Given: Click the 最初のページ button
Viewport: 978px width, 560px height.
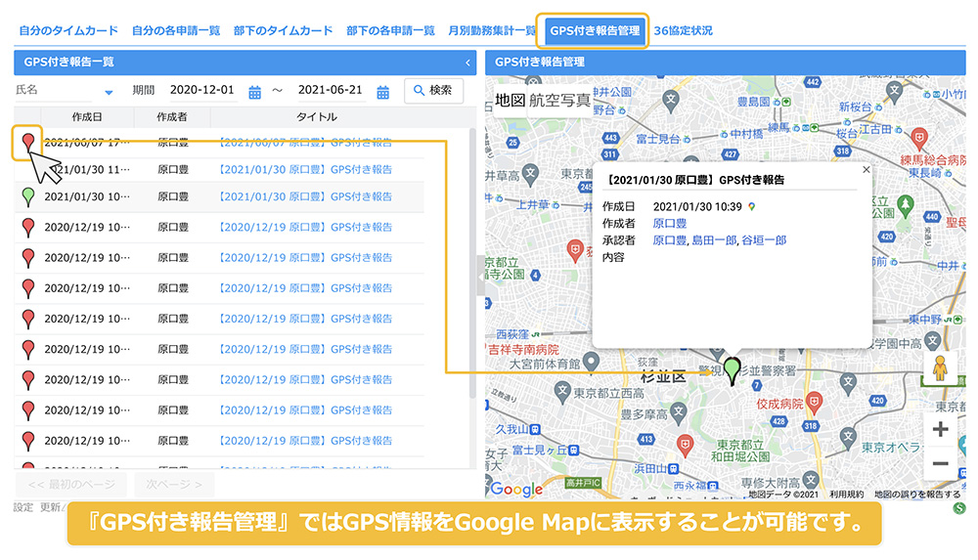Looking at the screenshot, I should 71,485.
